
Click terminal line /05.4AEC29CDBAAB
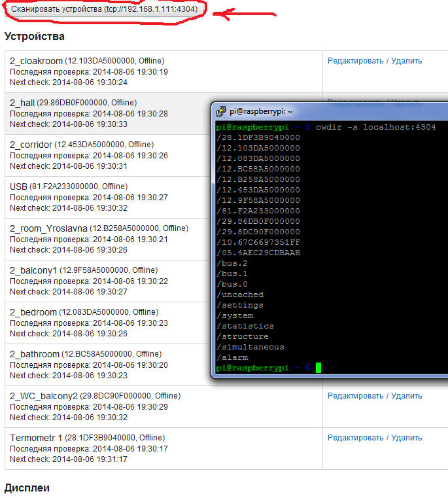pos(258,253)
